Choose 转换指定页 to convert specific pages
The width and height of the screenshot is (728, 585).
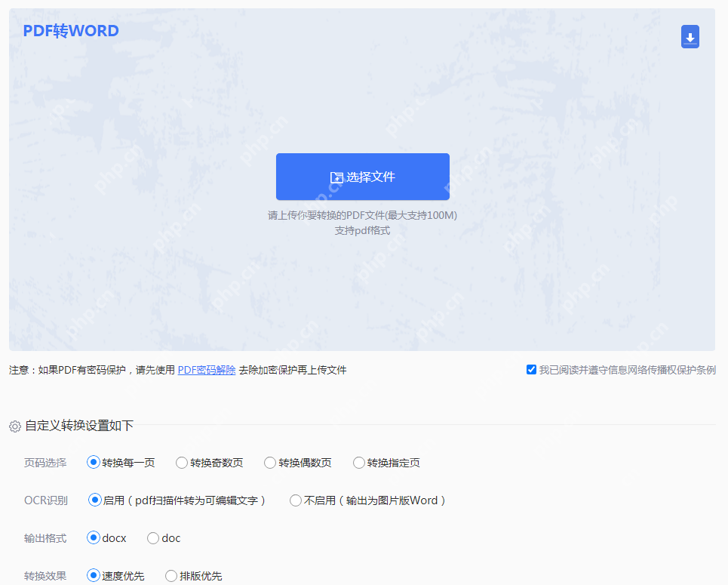358,463
